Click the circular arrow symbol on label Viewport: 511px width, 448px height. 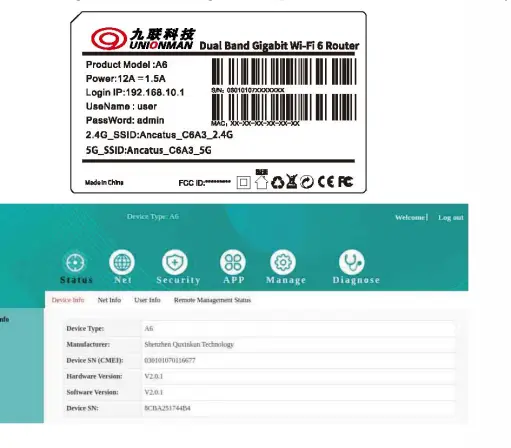pos(307,182)
